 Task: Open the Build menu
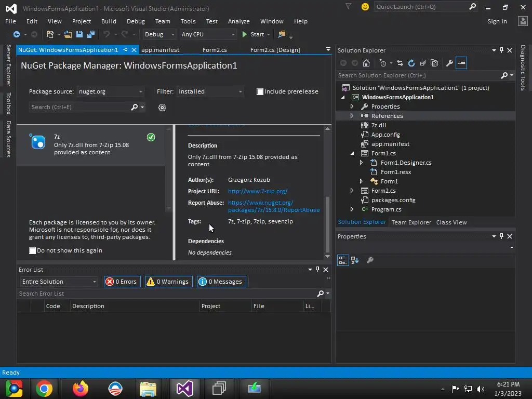[109, 21]
